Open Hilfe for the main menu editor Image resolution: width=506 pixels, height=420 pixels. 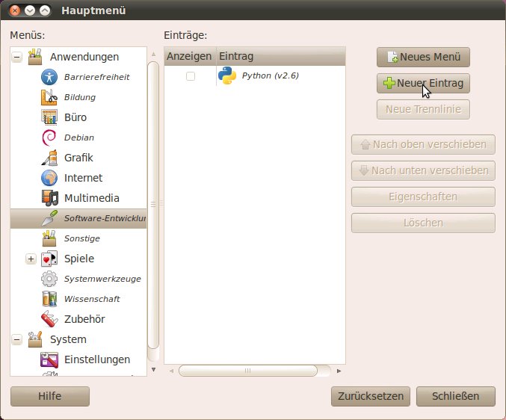50,396
